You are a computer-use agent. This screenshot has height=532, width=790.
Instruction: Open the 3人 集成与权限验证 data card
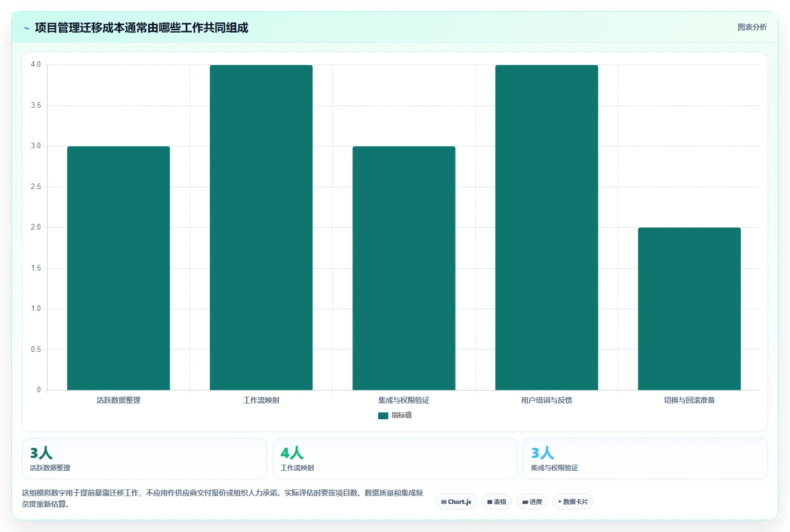click(x=645, y=458)
